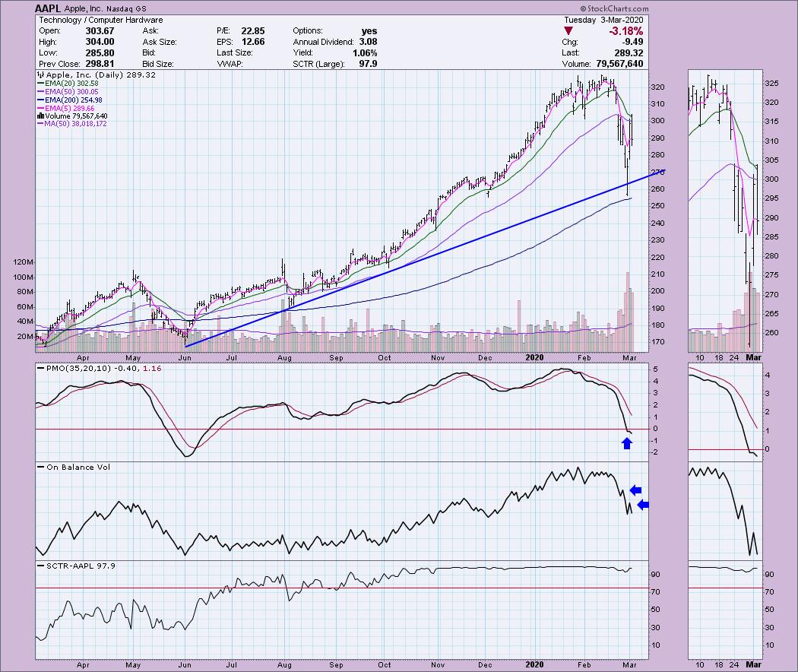
Task: Click the 120M volume axis label
Action: [x=24, y=262]
